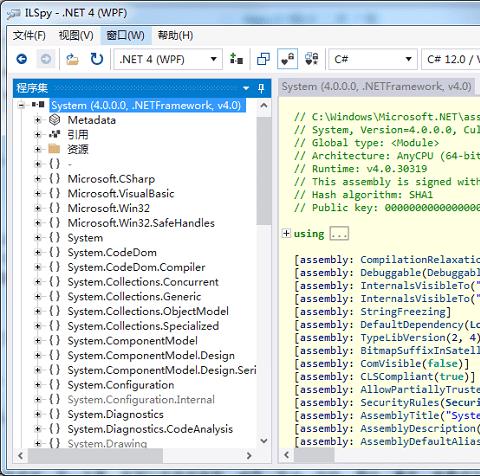Click the 资源 folder icon
The image size is (480, 476).
(x=54, y=149)
